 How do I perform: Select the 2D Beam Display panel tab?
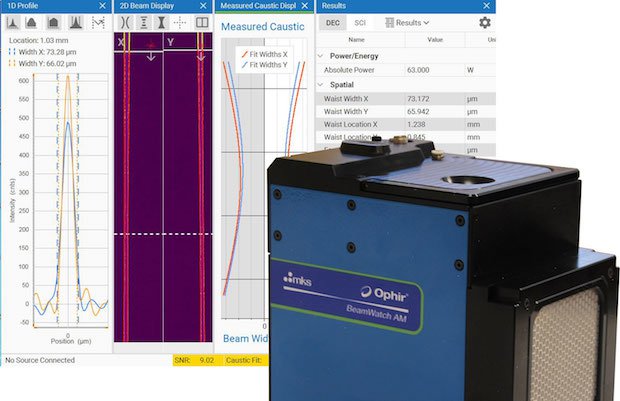click(150, 6)
